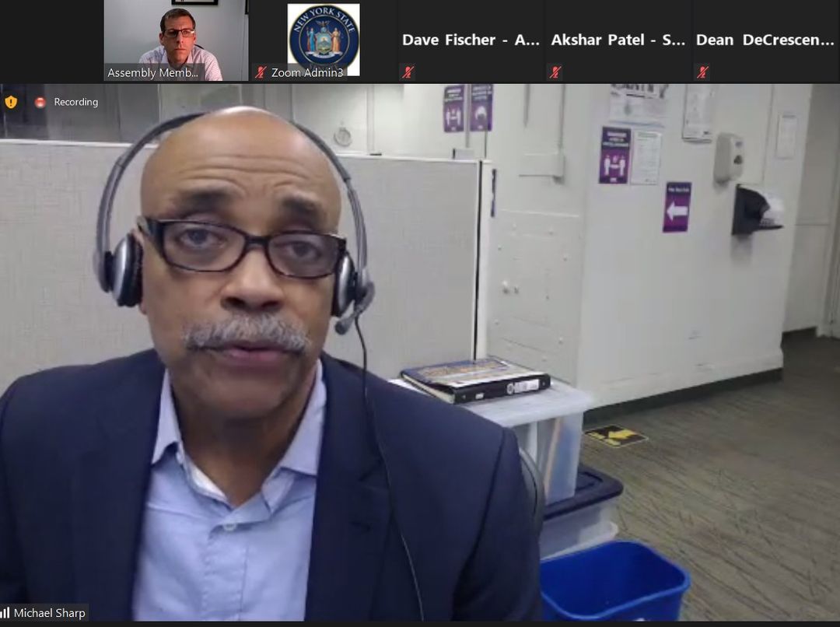Screen dimensions: 840x627
Task: Click Dave Fischer's muted microphone icon
Action: coord(408,72)
